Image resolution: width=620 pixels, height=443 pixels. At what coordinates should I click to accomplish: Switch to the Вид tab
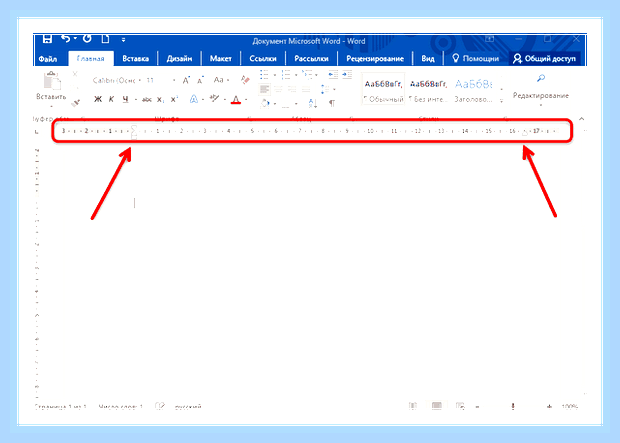point(428,59)
